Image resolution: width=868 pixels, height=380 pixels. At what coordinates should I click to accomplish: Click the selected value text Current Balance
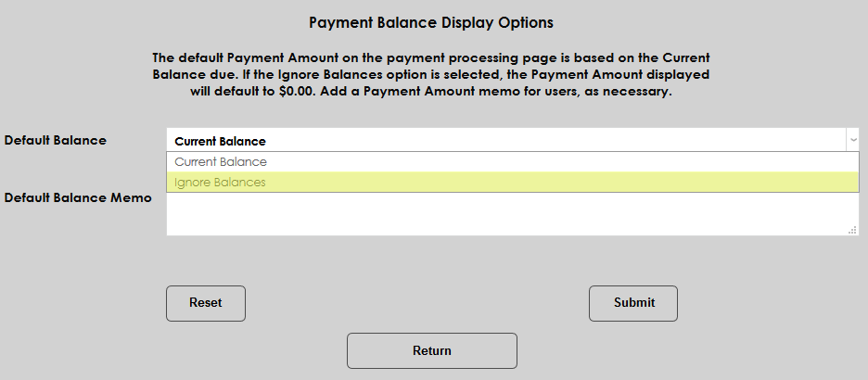tap(221, 142)
